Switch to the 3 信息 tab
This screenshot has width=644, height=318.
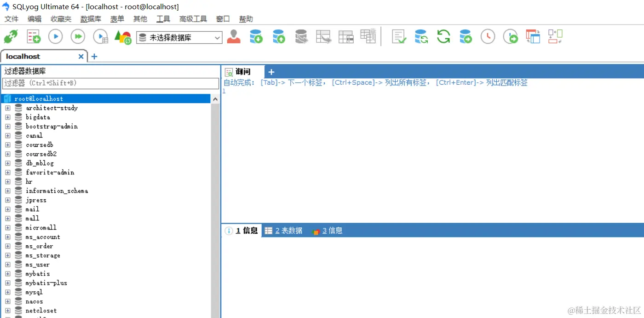click(x=327, y=231)
